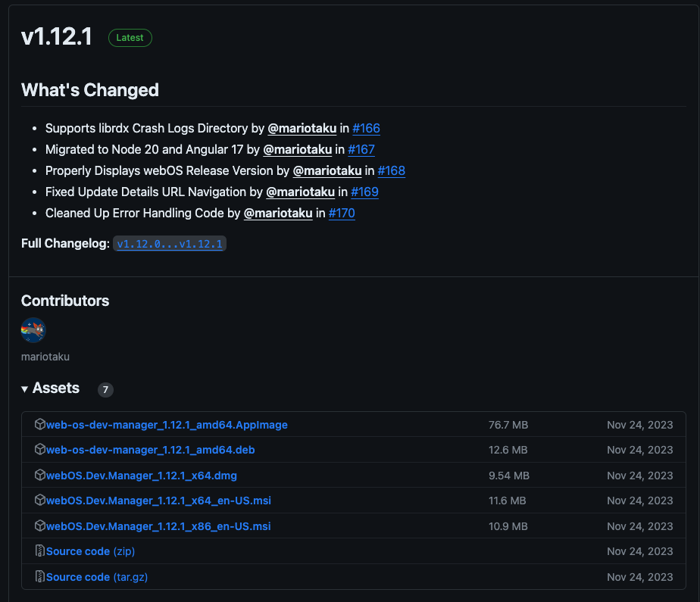
Task: Download Source code (tar.gz)
Action: (x=97, y=577)
